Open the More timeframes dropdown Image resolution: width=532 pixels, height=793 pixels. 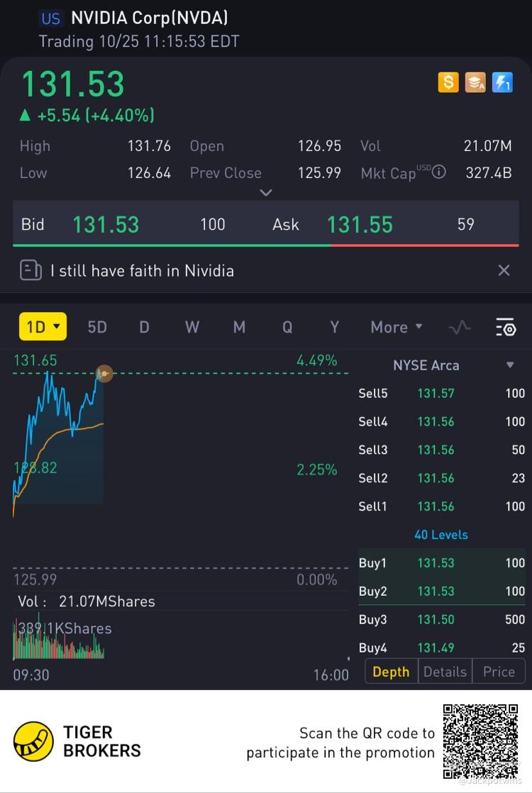(397, 327)
